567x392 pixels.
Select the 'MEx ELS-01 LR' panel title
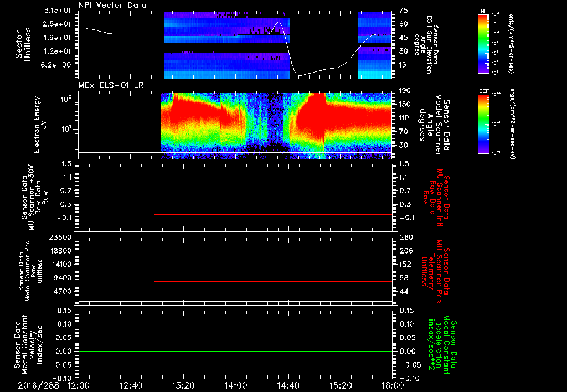[111, 85]
